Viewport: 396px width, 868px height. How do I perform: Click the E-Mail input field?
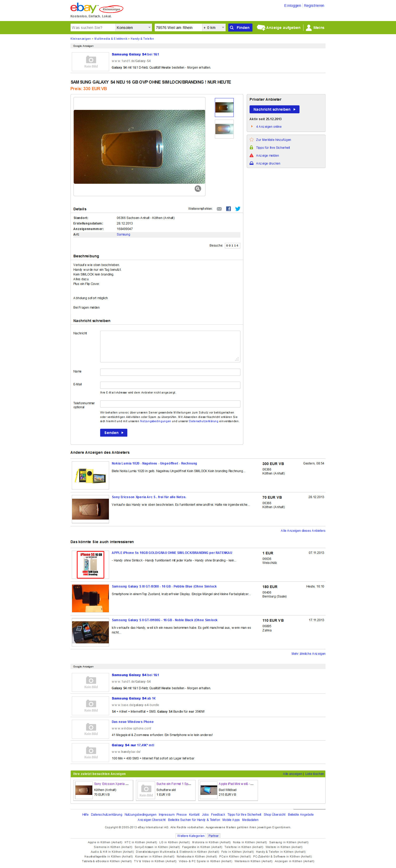click(x=170, y=385)
